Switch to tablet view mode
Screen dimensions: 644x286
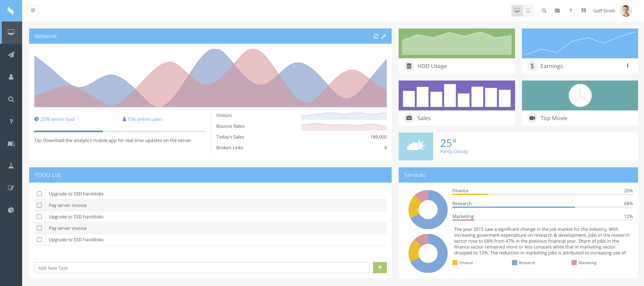528,10
